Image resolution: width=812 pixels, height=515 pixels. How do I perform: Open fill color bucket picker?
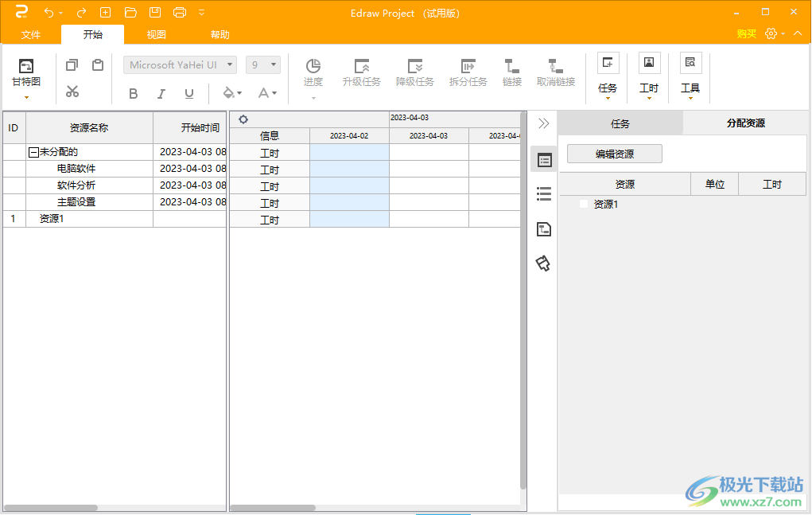click(x=232, y=93)
